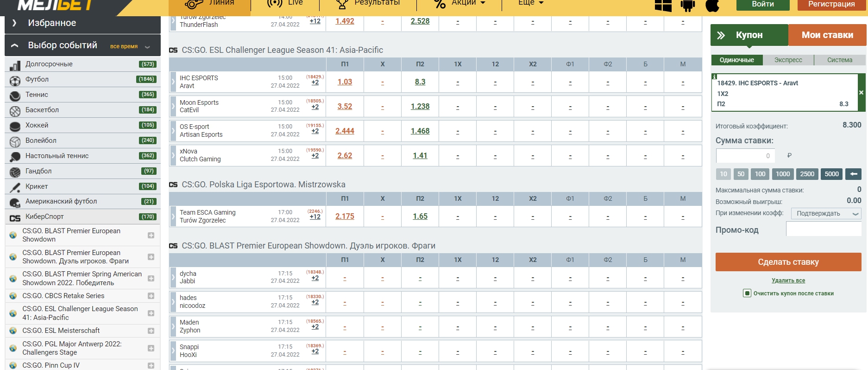Click the Apple app download icon

click(712, 5)
